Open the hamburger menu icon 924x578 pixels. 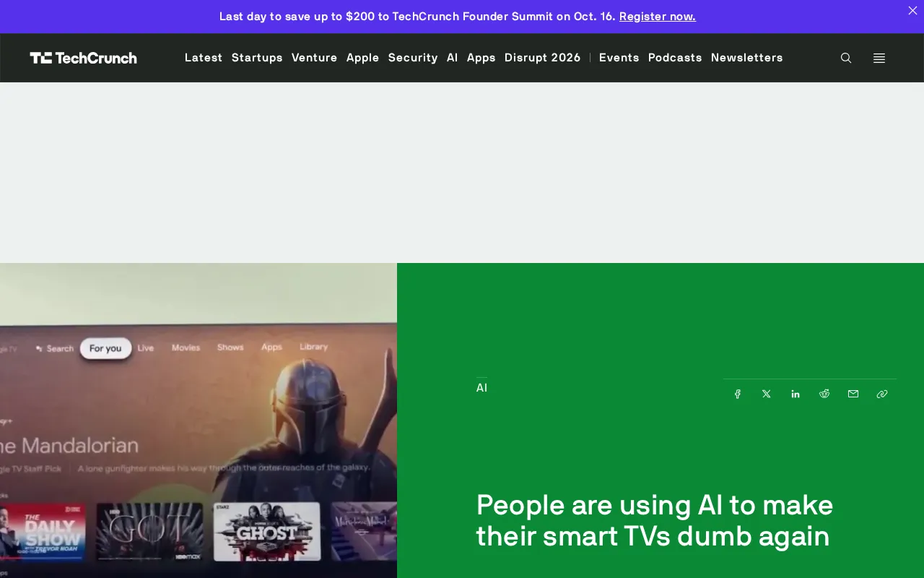coord(879,58)
